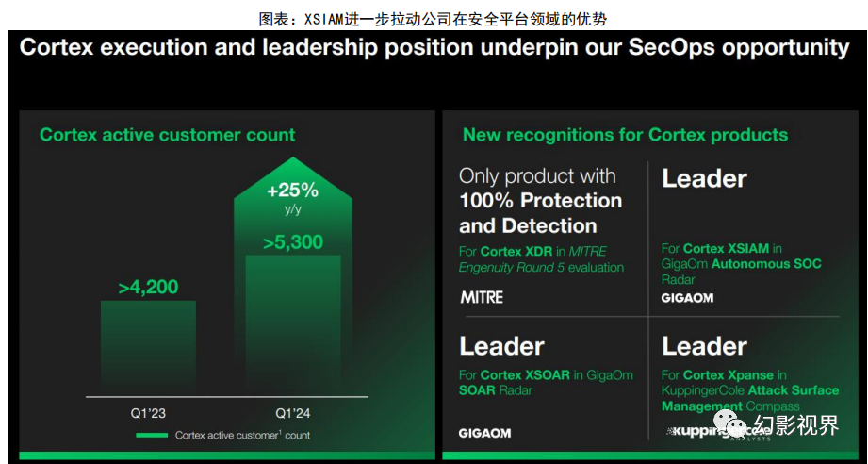Screen dimensions: 868x464
Task: Click the >5,300 value label
Action: [293, 242]
